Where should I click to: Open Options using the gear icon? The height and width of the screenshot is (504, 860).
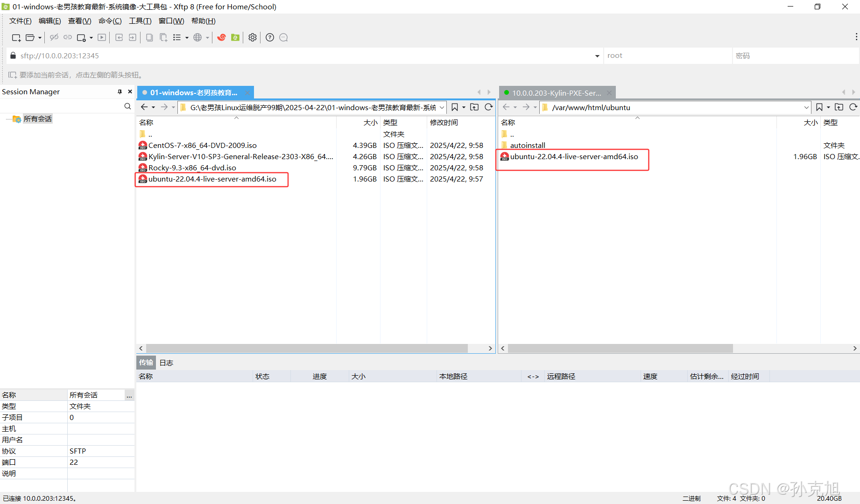point(253,37)
